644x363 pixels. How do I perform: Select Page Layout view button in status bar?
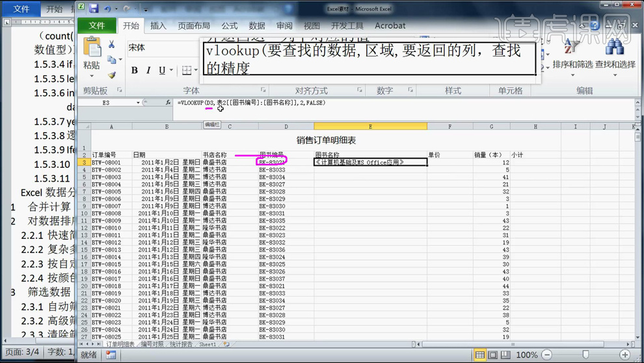(493, 355)
